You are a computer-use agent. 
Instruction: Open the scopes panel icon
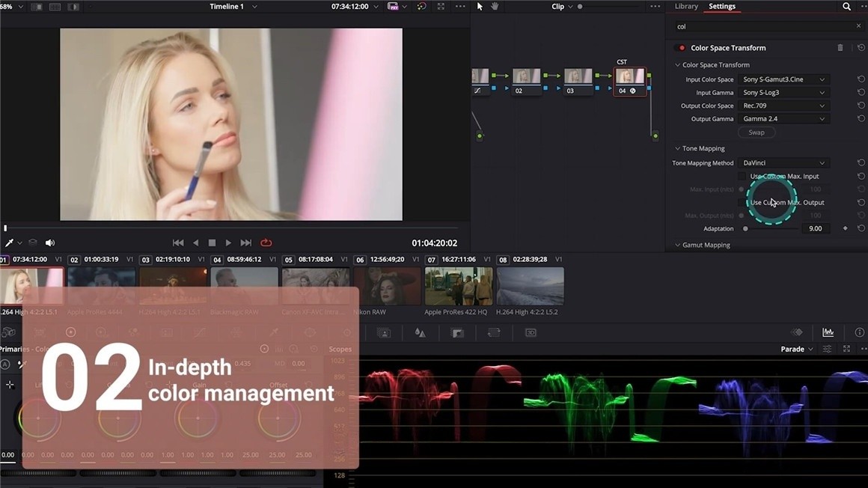click(x=828, y=332)
